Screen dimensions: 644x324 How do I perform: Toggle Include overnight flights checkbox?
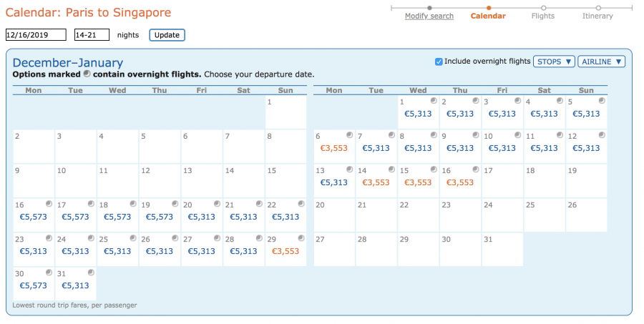tap(439, 62)
